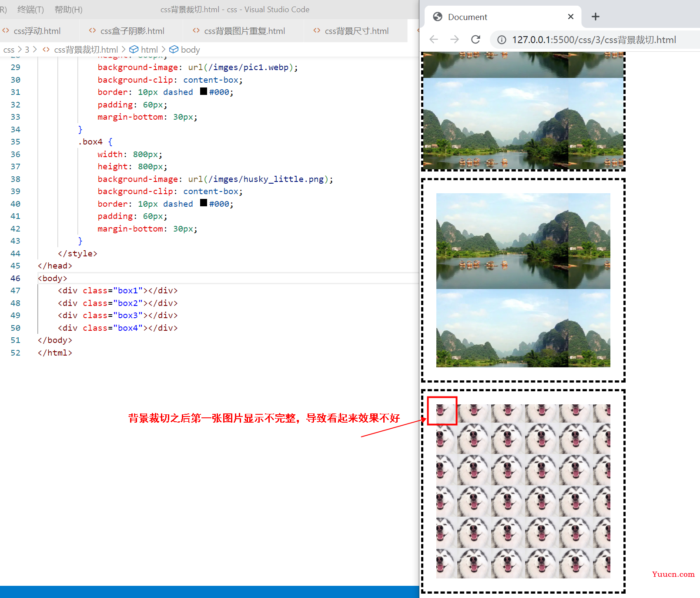Close the Document browser tab
This screenshot has height=598, width=700.
point(571,17)
